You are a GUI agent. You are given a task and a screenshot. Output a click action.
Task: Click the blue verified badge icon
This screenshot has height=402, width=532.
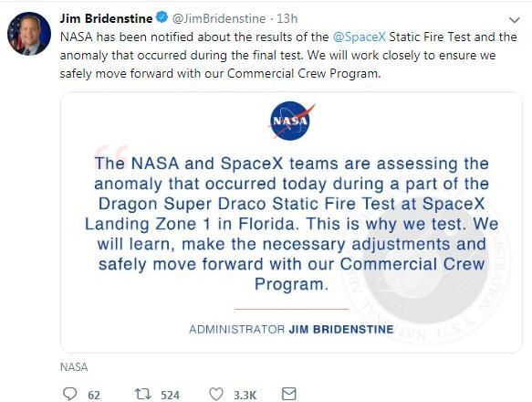[162, 17]
